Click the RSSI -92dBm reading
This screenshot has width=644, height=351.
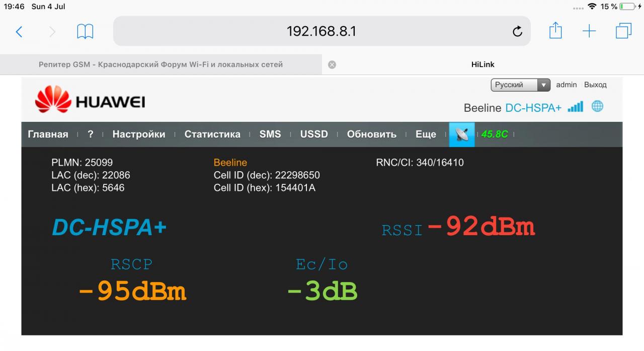click(458, 227)
